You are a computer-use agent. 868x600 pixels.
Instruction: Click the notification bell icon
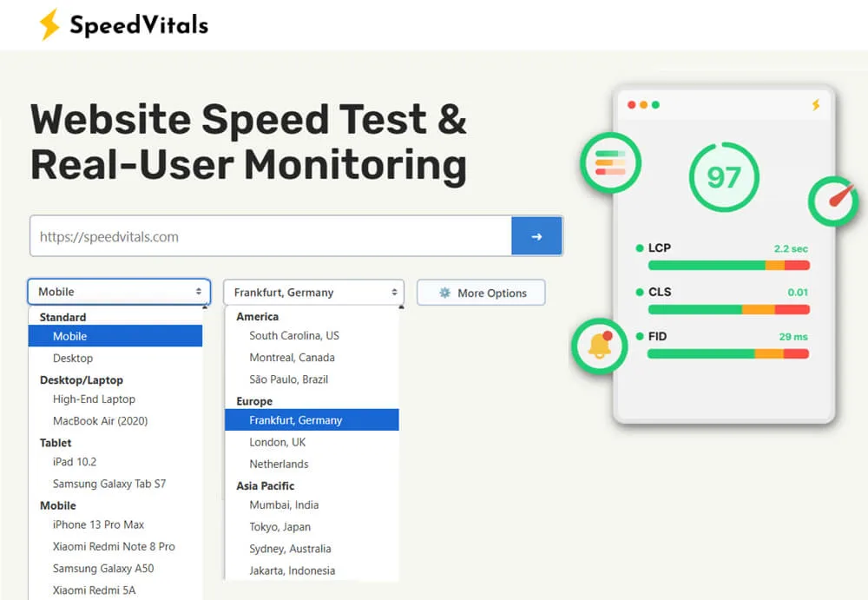coord(600,346)
